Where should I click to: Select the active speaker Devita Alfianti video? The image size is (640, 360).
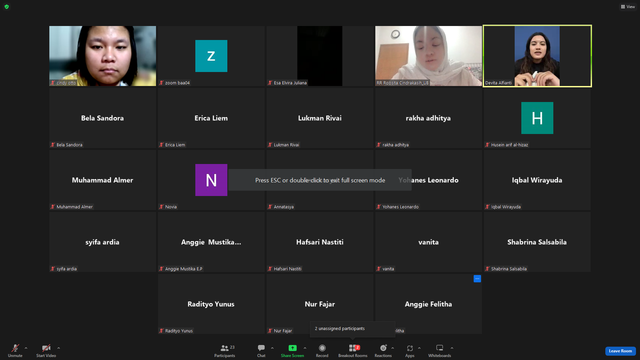(537, 56)
